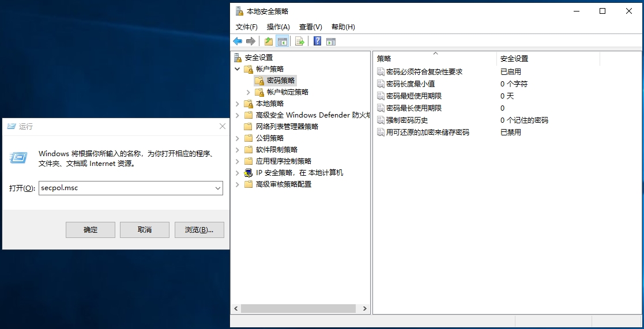Expand the 高级安全 Windows Defender node
Screen dimensions: 644x329
coord(238,115)
